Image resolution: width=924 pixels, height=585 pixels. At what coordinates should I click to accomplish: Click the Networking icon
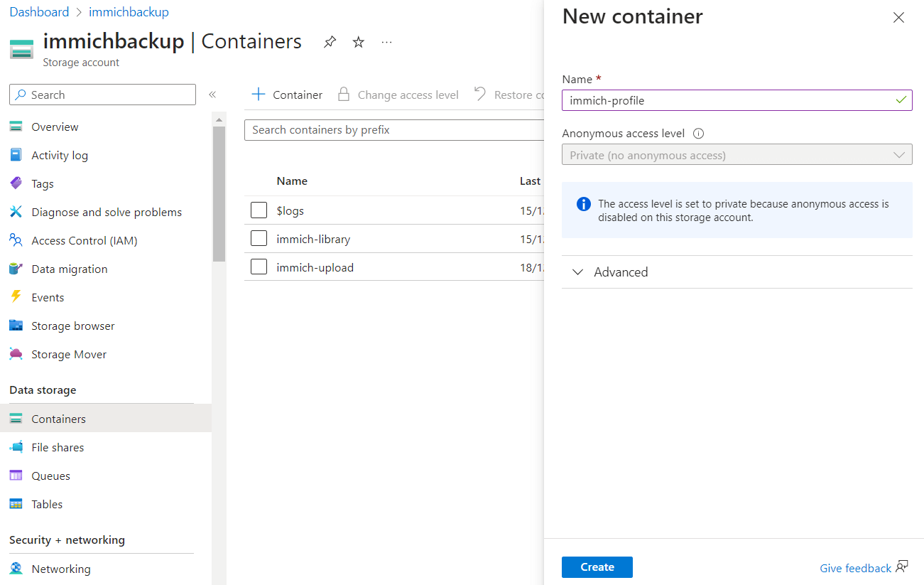click(16, 569)
